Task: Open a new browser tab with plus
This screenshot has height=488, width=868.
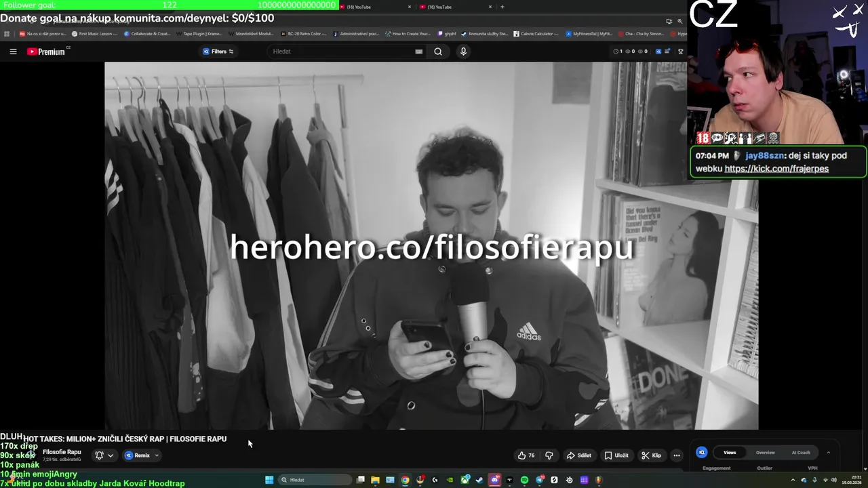Action: [x=502, y=7]
